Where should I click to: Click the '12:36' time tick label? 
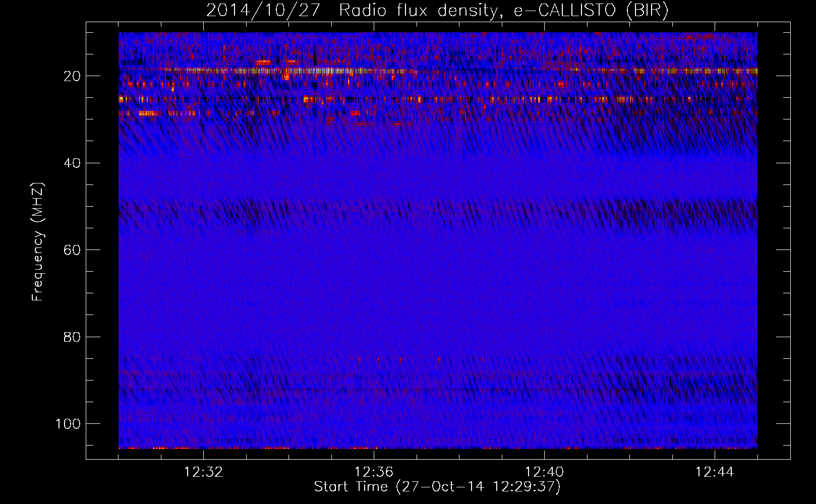tap(374, 472)
